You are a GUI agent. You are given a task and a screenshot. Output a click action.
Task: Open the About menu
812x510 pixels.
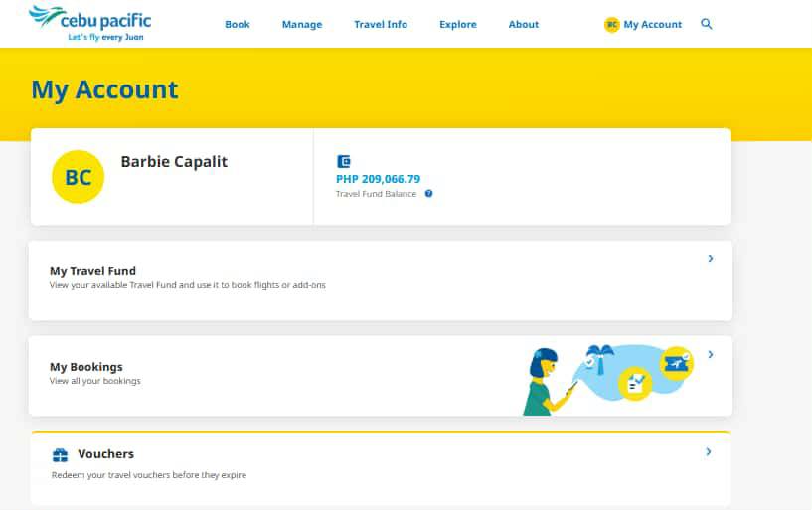[524, 24]
